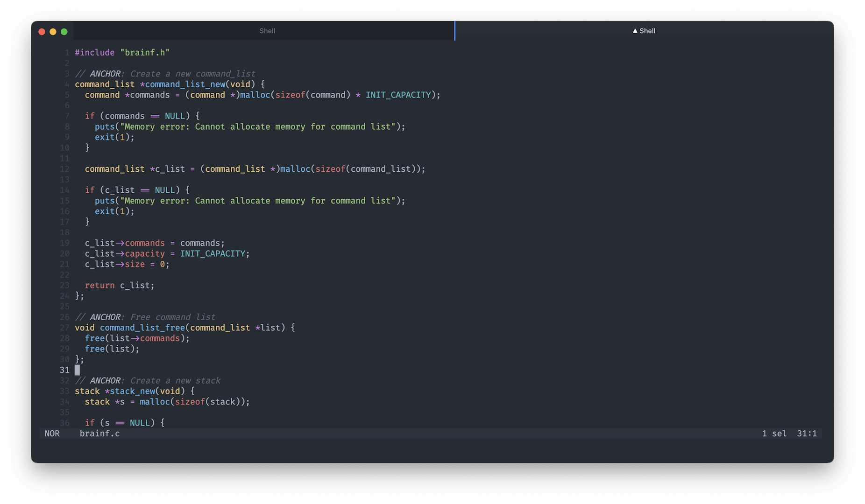This screenshot has height=504, width=865.
Task: Click the comment 'Free command list'
Action: (172, 317)
